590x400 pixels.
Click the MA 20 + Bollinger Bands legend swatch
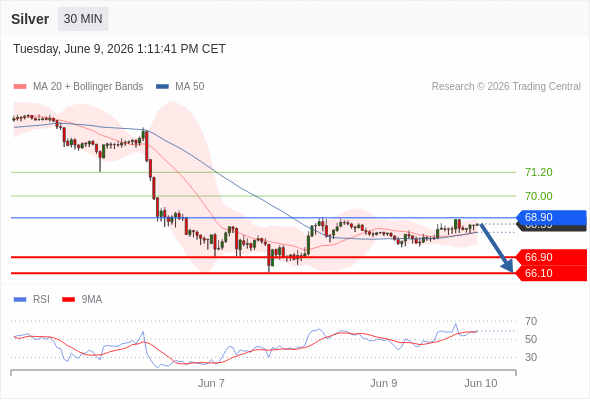(x=20, y=87)
